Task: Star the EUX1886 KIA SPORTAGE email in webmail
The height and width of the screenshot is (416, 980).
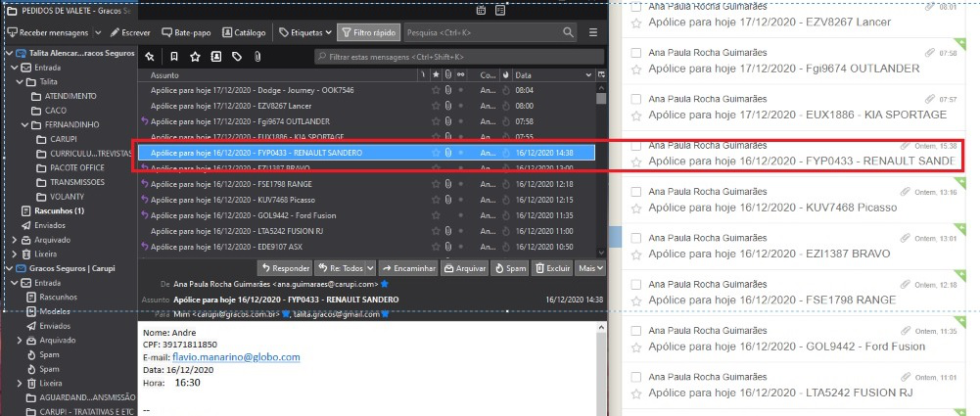Action: 636,115
